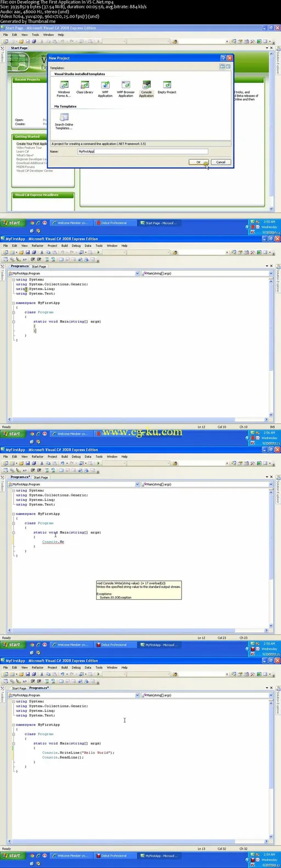Click the INS indicator in status bar
This screenshot has width=281, height=868.
[x=272, y=427]
